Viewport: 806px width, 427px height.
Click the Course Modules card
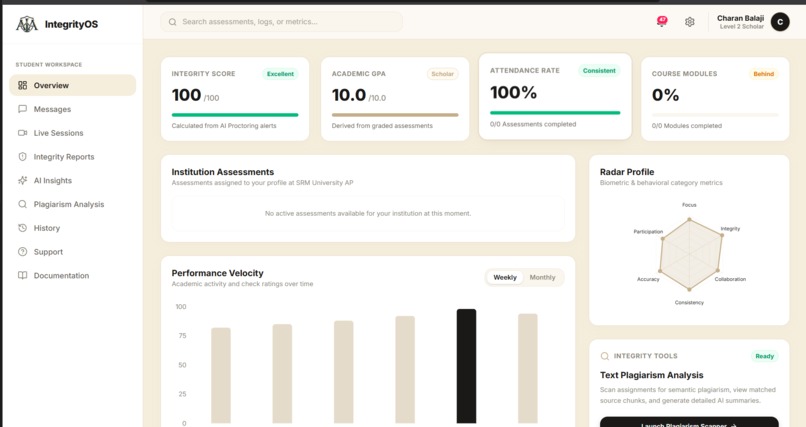pos(715,99)
